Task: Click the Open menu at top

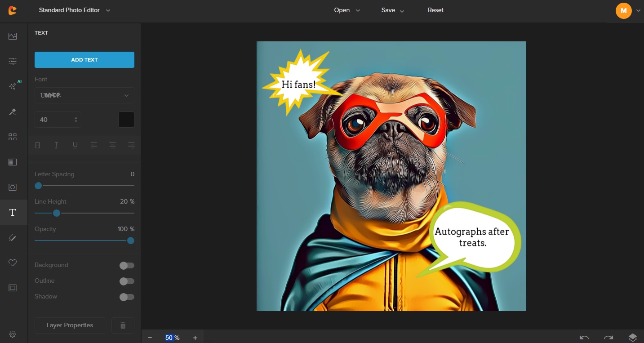Action: 347,10
